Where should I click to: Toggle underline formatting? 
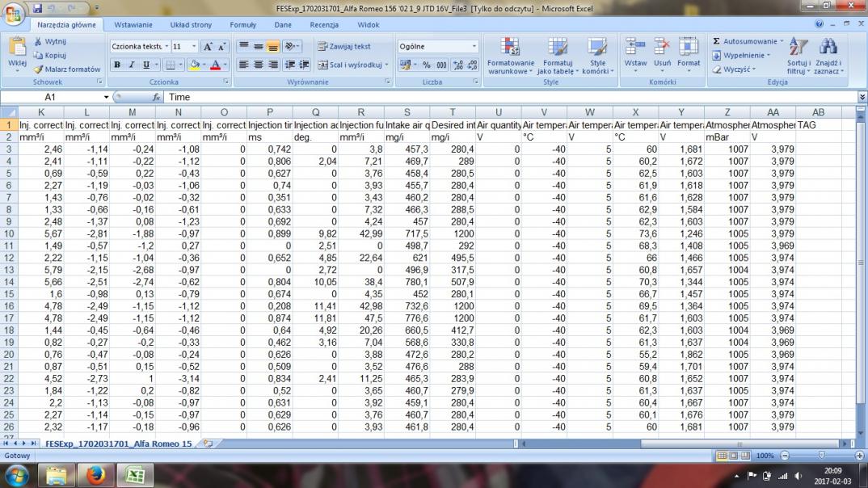point(146,65)
